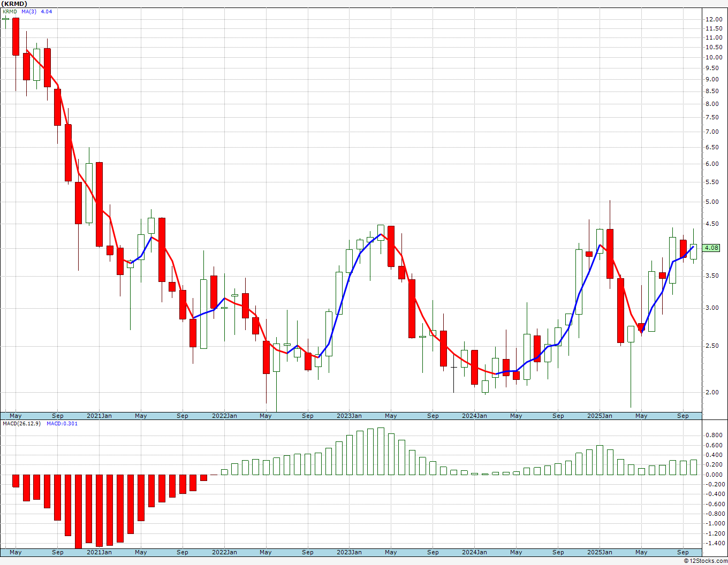Click the MA(3) moving average legend

click(x=29, y=11)
